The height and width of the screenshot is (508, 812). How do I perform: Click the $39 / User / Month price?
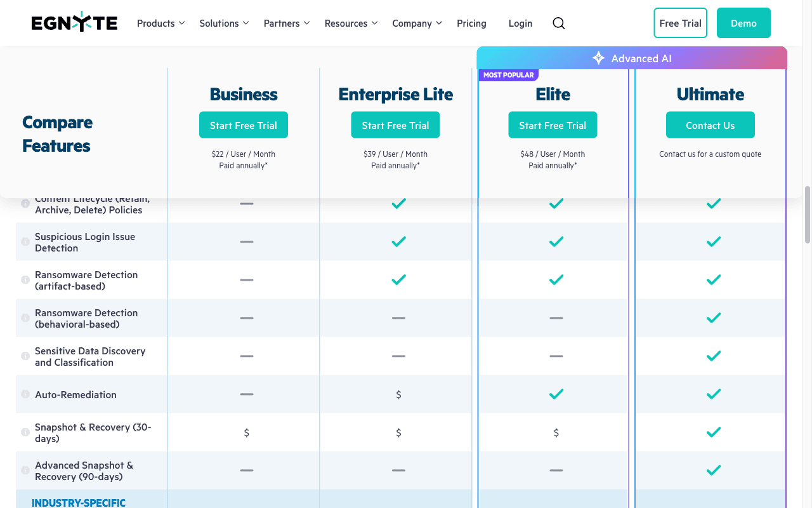click(395, 154)
